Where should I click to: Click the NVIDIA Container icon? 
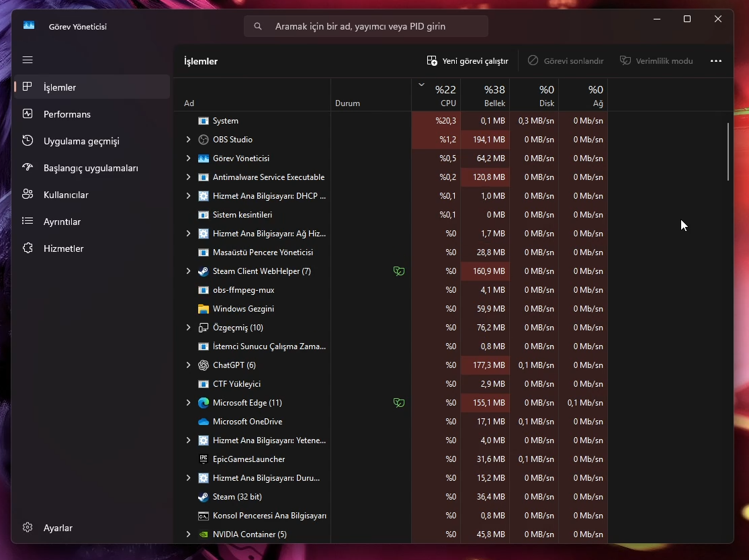pyautogui.click(x=204, y=534)
